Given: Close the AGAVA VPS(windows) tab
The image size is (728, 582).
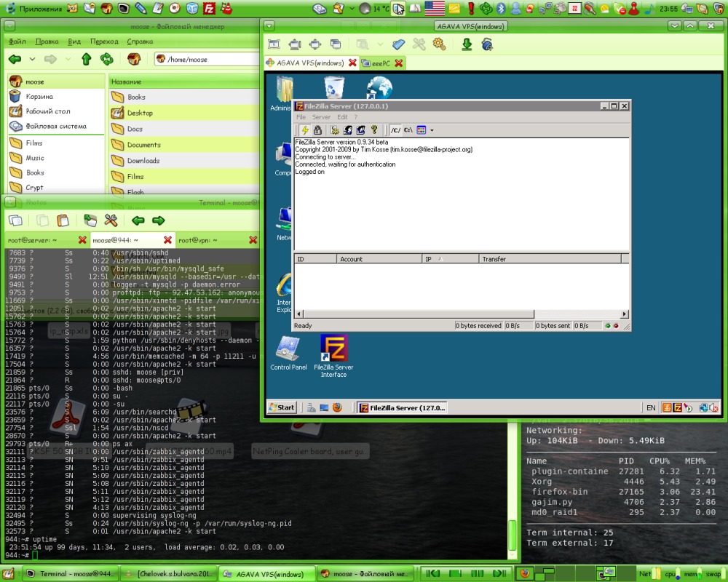Looking at the screenshot, I should [352, 63].
